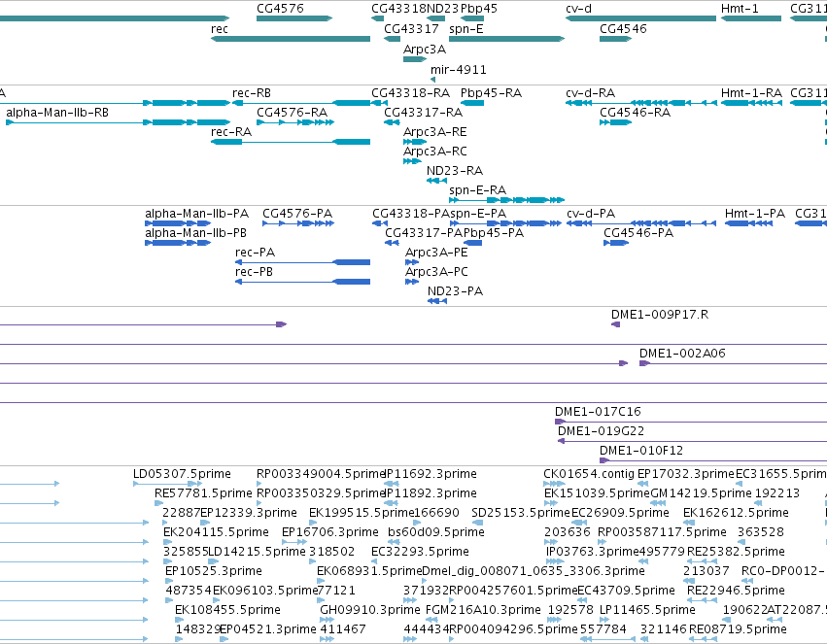Select transcript alpha-Man-IIb-RB label
827x644 pixels.
pos(57,113)
